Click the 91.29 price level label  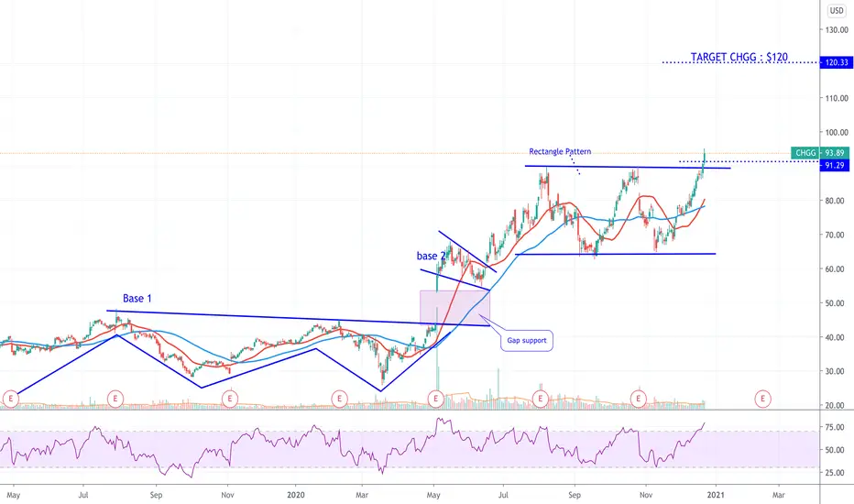(x=835, y=165)
